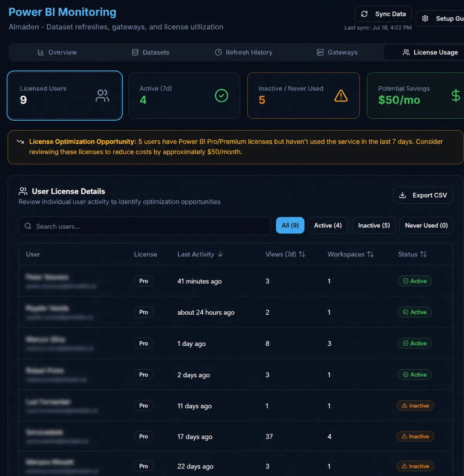Select the Licensed Users card
This screenshot has width=464, height=476.
tap(65, 96)
